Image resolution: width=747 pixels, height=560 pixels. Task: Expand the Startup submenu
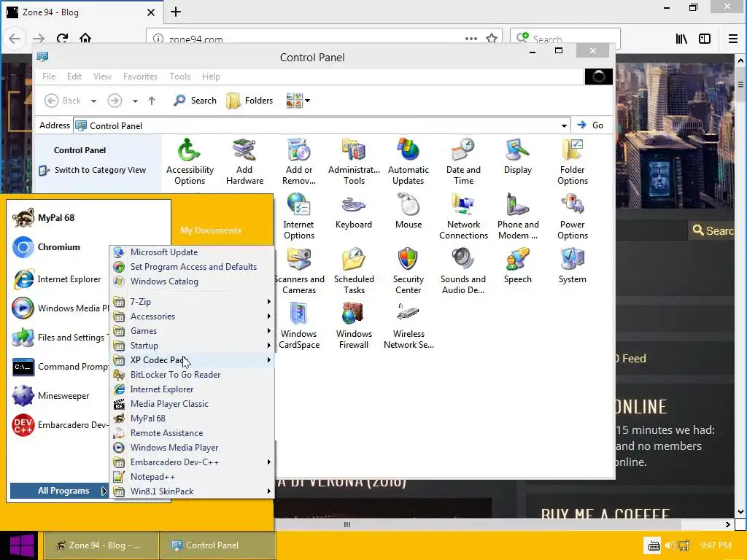point(193,345)
